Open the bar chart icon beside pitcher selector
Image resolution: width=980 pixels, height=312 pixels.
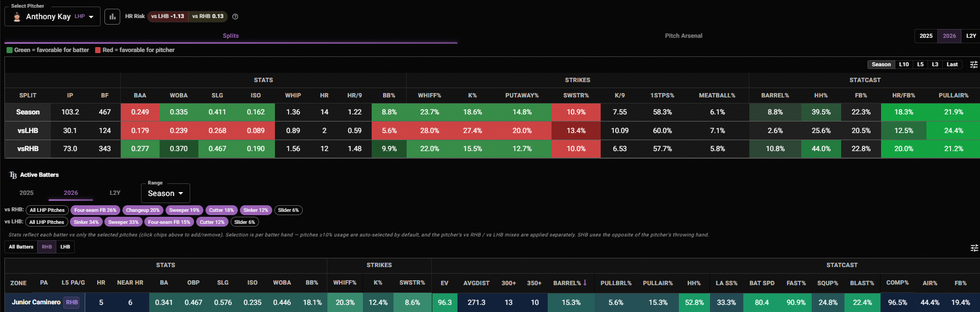click(112, 16)
